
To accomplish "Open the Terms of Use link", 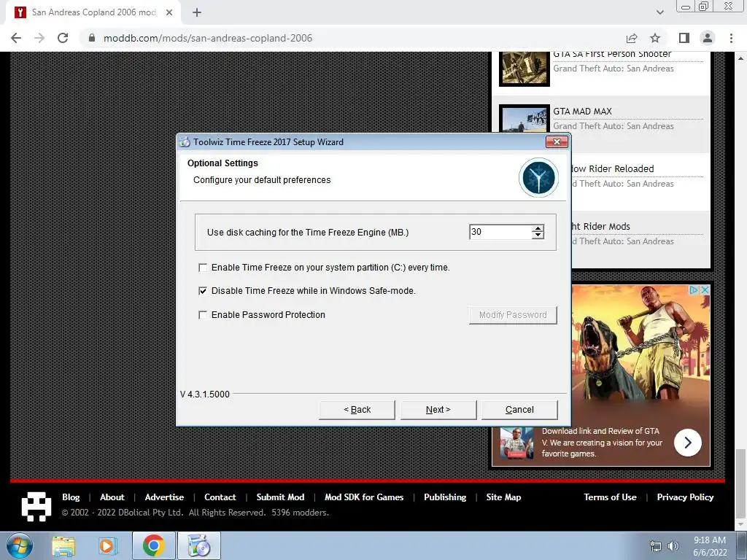I will tap(611, 497).
